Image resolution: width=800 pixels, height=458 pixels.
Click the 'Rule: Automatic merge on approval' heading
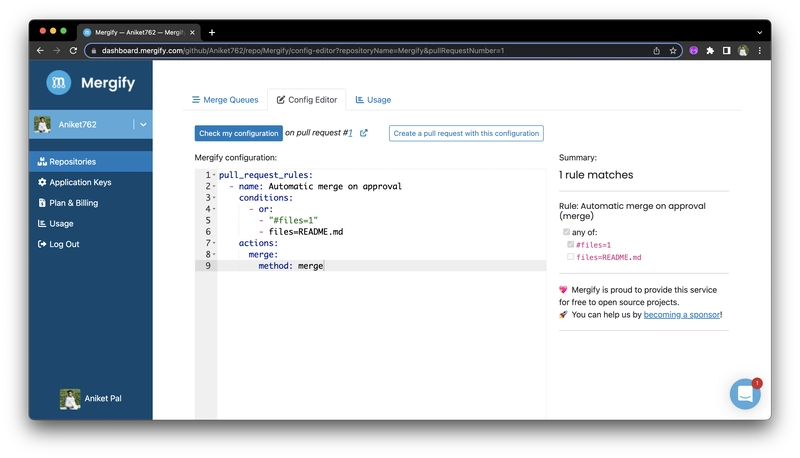[x=632, y=211]
